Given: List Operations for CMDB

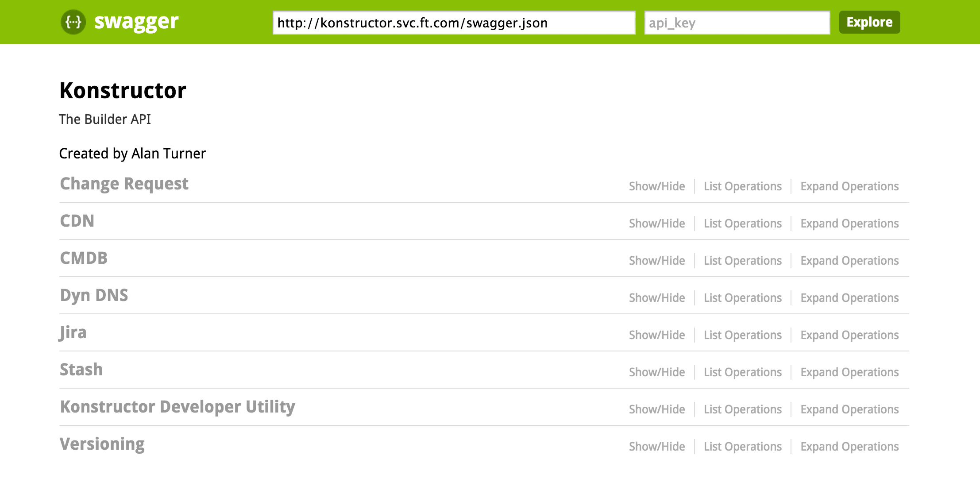Looking at the screenshot, I should (743, 261).
